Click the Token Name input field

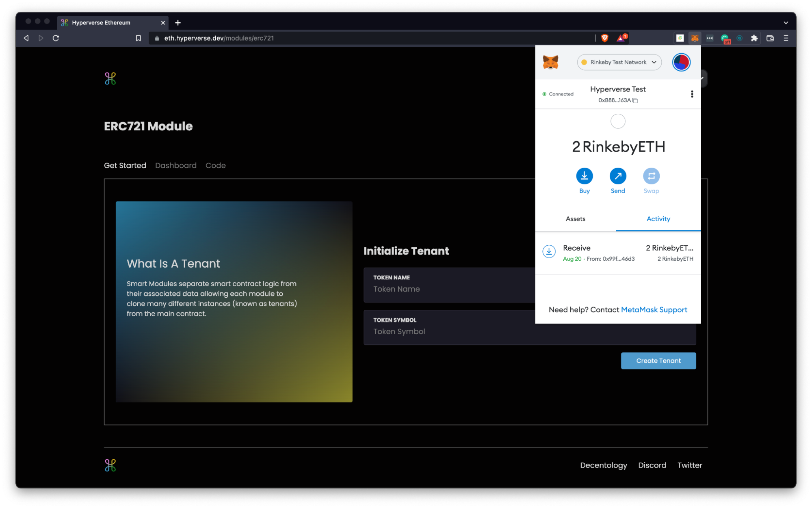[x=449, y=285]
